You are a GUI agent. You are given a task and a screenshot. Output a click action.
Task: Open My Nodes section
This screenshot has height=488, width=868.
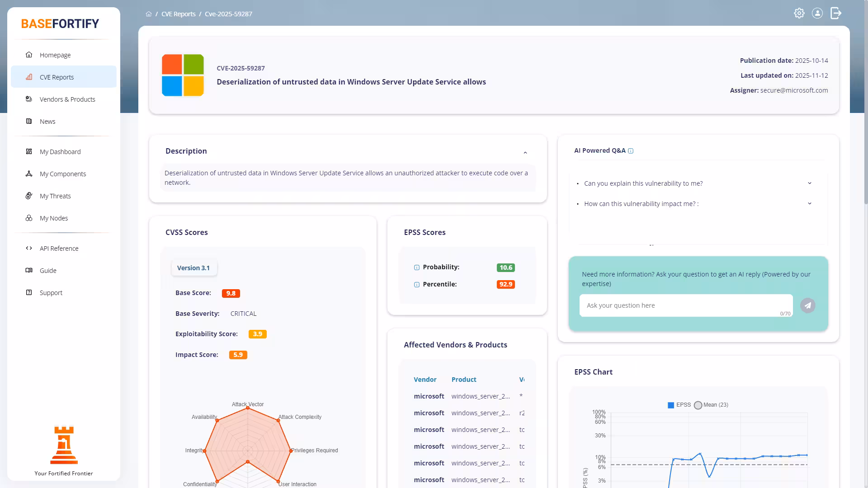pyautogui.click(x=53, y=218)
